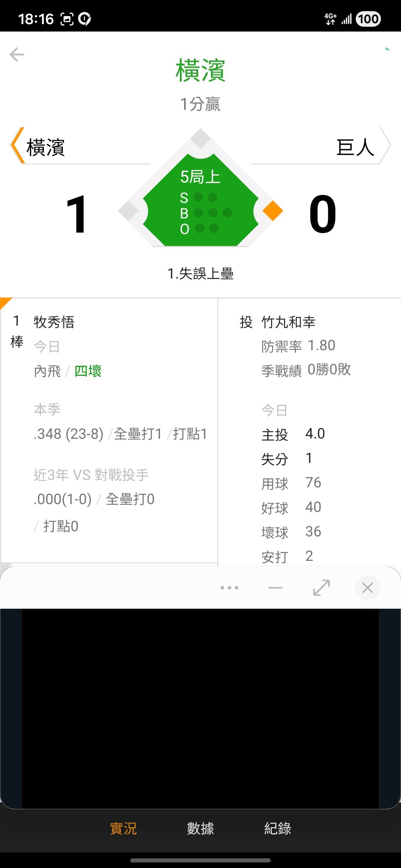The image size is (401, 868).
Task: Click the three-dots more options icon
Action: point(229,588)
